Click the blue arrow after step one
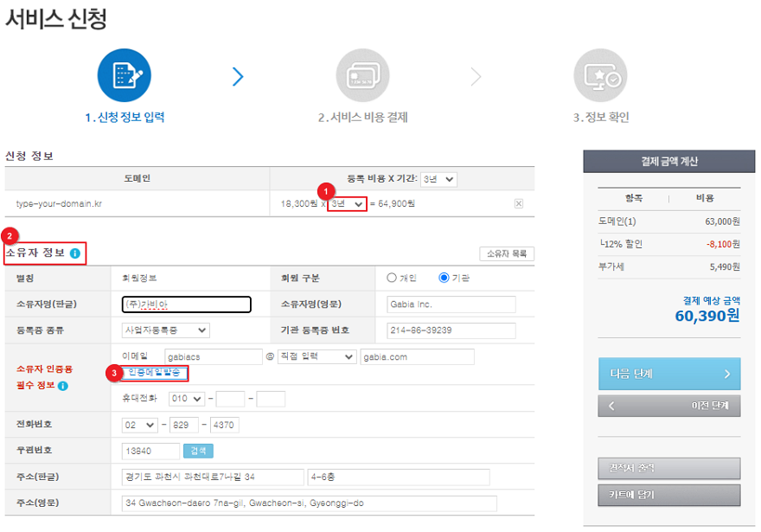This screenshot has height=532, width=761. click(238, 77)
